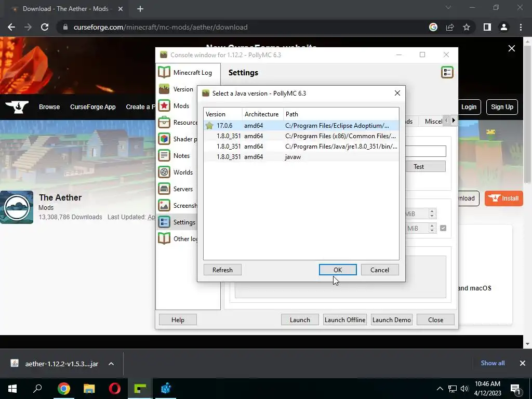Image resolution: width=532 pixels, height=399 pixels.
Task: Click the share page icon in address bar
Action: (450, 27)
